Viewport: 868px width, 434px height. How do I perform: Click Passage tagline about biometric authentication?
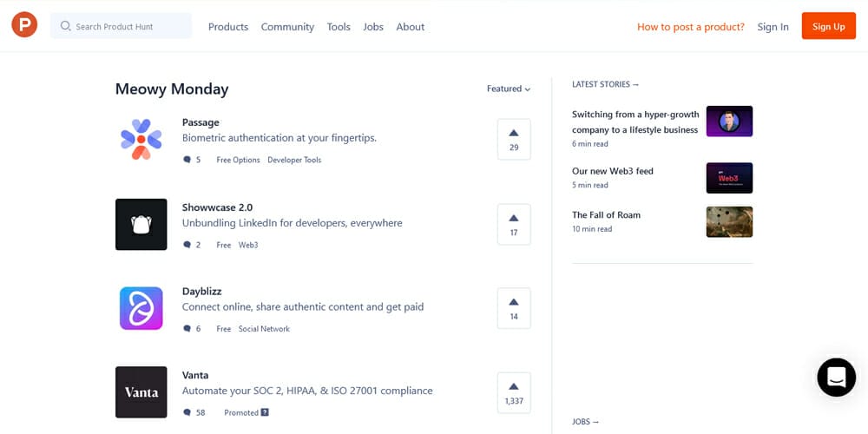(x=279, y=138)
